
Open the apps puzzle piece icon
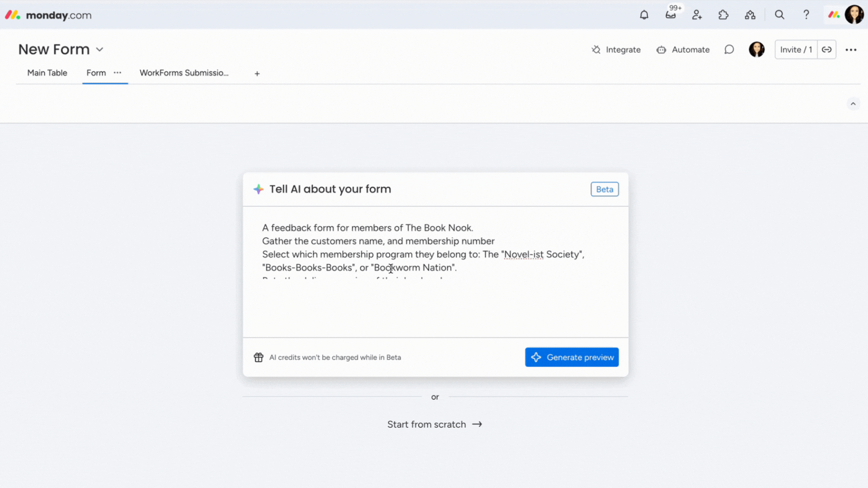(723, 15)
